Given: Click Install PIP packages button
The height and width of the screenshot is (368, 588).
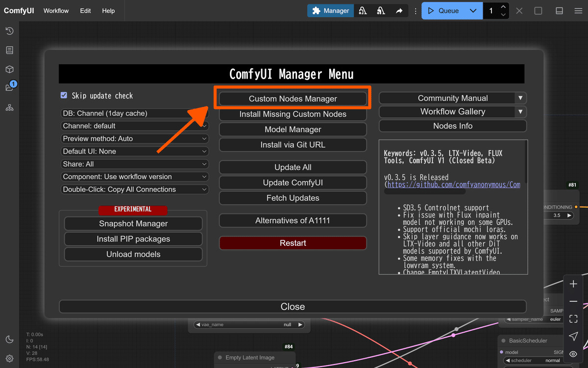Looking at the screenshot, I should [133, 239].
